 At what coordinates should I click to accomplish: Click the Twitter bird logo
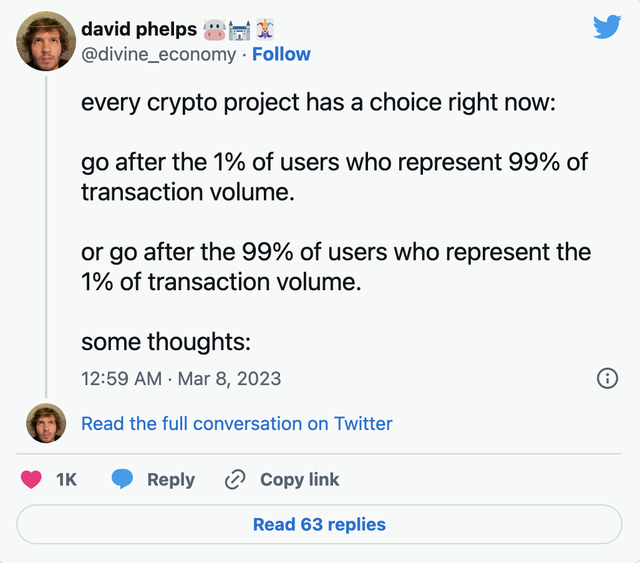(607, 28)
